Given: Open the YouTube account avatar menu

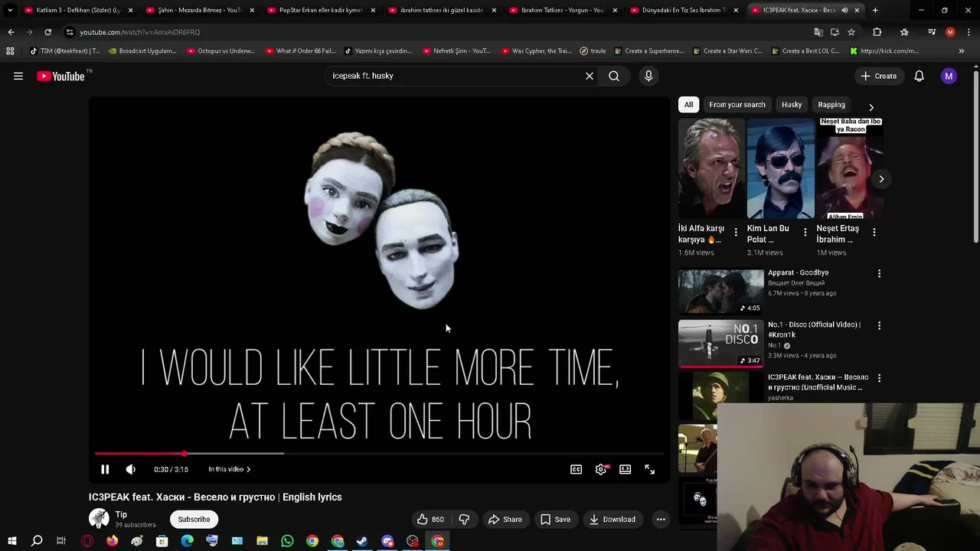Looking at the screenshot, I should 949,76.
